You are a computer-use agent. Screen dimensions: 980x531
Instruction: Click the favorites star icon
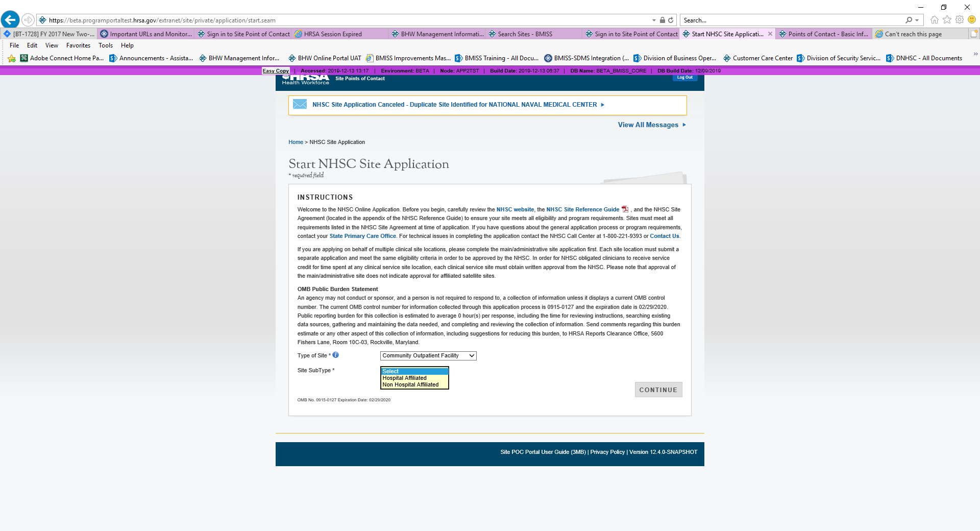pos(947,20)
